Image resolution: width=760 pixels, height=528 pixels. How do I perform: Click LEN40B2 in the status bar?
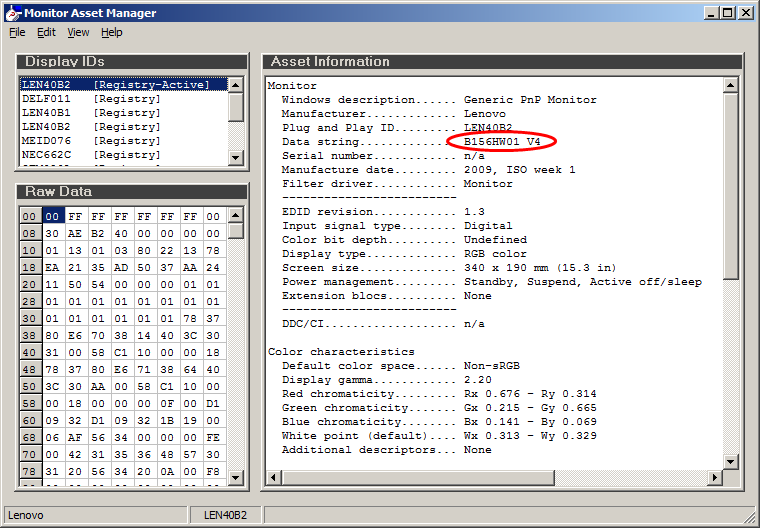225,515
